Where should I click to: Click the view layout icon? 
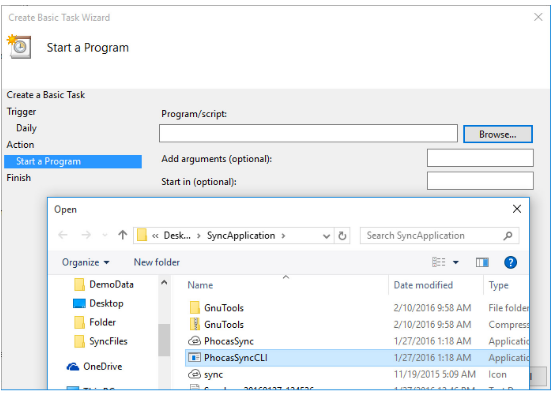[439, 262]
